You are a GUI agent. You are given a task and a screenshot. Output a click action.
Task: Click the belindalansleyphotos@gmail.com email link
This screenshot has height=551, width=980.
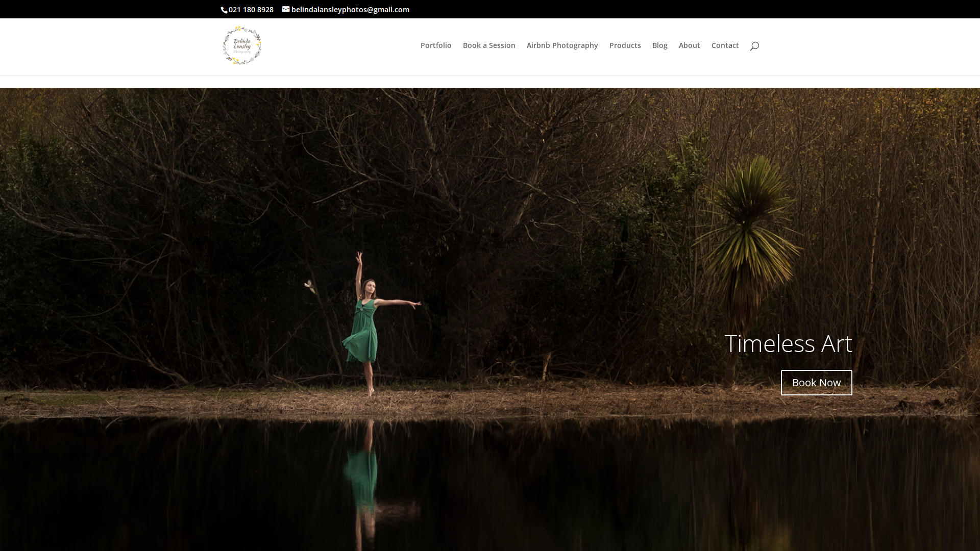pos(350,9)
